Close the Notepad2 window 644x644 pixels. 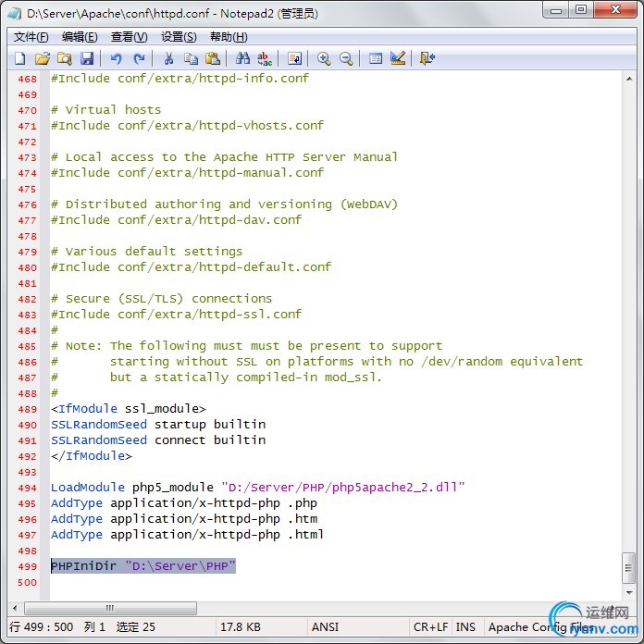614,9
